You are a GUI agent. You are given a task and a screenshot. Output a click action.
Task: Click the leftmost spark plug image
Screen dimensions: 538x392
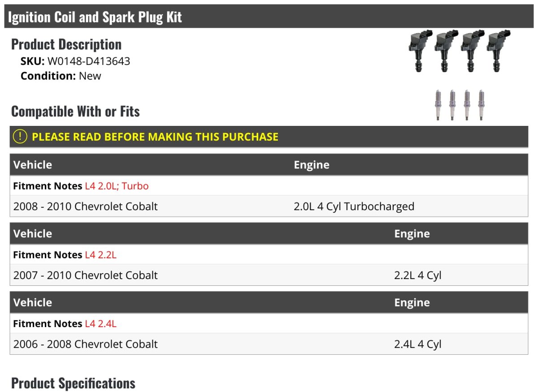tap(438, 105)
